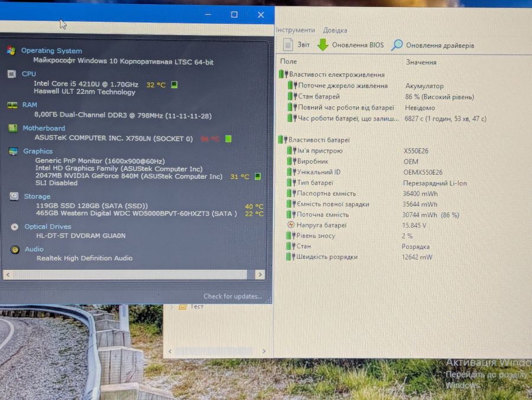Click Оновлення драйверів toolbar button
The width and height of the screenshot is (532, 400).
pos(433,45)
